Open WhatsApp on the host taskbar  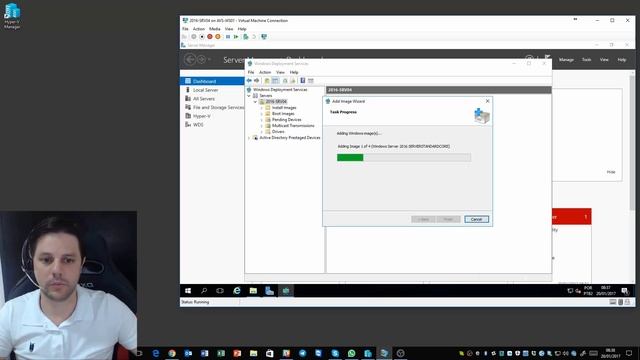click(x=351, y=353)
